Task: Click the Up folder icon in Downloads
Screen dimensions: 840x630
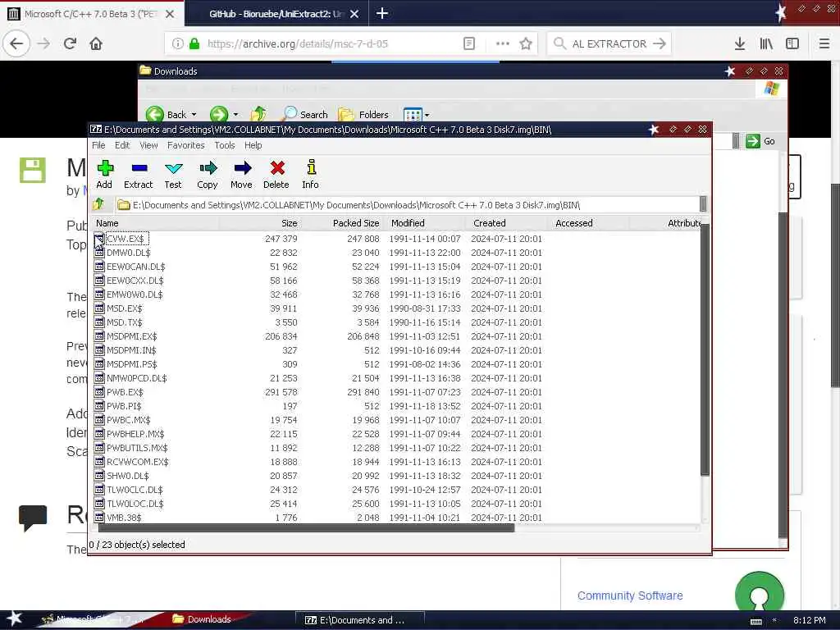Action: 258,113
